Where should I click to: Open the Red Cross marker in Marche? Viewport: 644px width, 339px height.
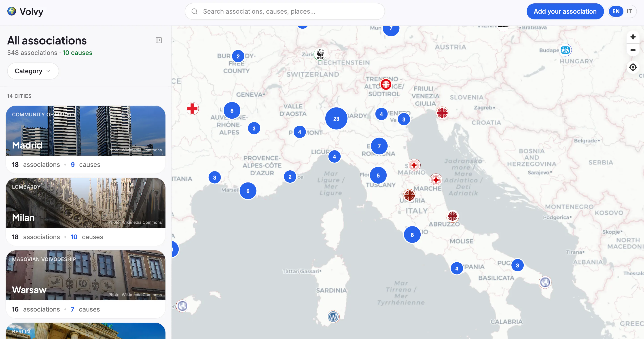point(436,180)
